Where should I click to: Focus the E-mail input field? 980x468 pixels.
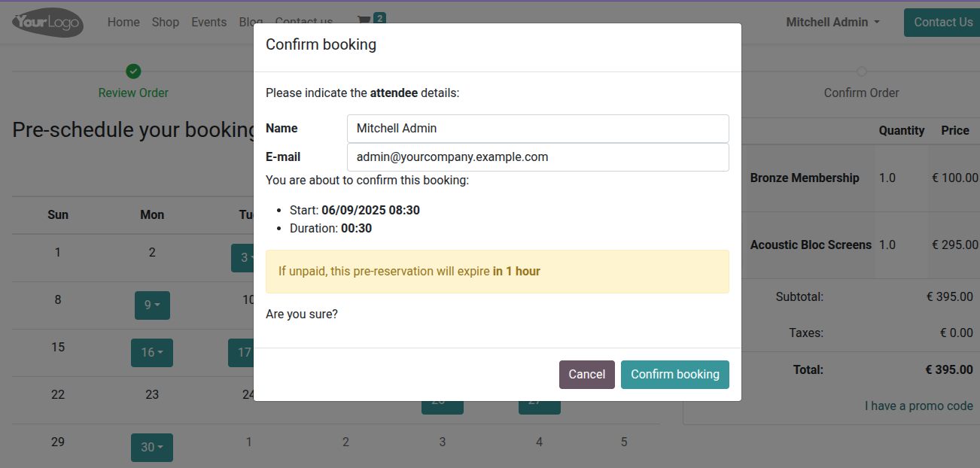[x=537, y=157]
